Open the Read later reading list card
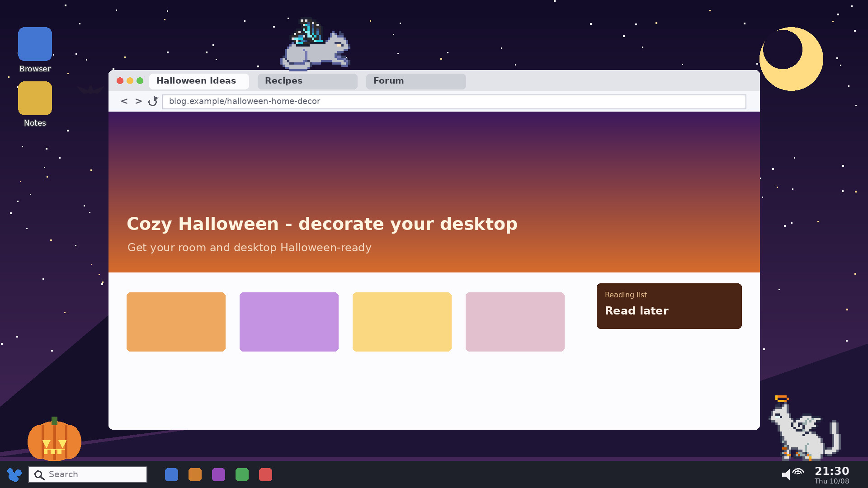The height and width of the screenshot is (488, 868). pos(669,306)
